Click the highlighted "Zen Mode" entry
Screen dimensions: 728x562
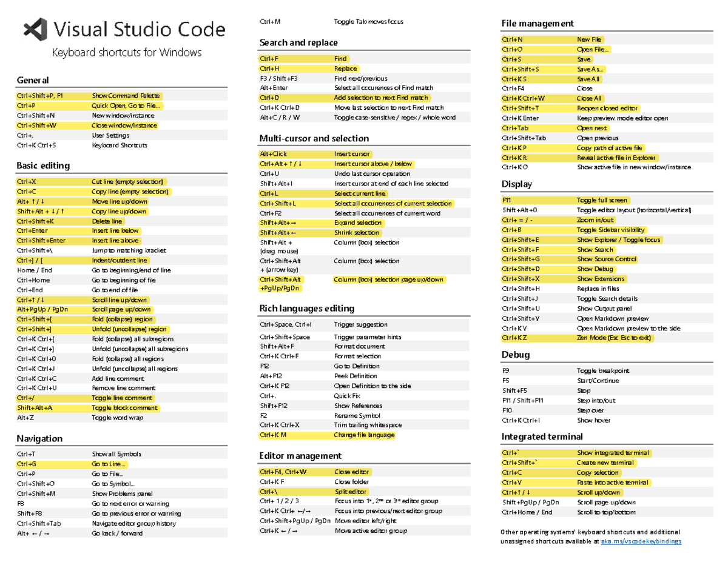point(613,338)
